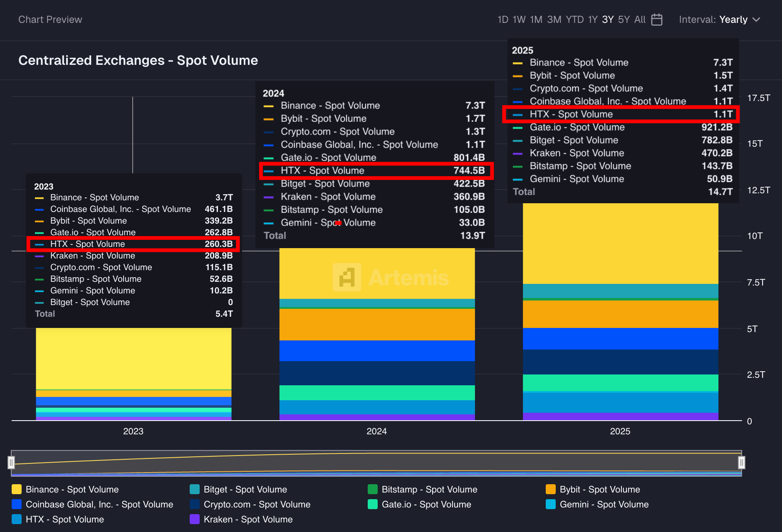Click the Crypto.com navy legend icon

pos(195,504)
